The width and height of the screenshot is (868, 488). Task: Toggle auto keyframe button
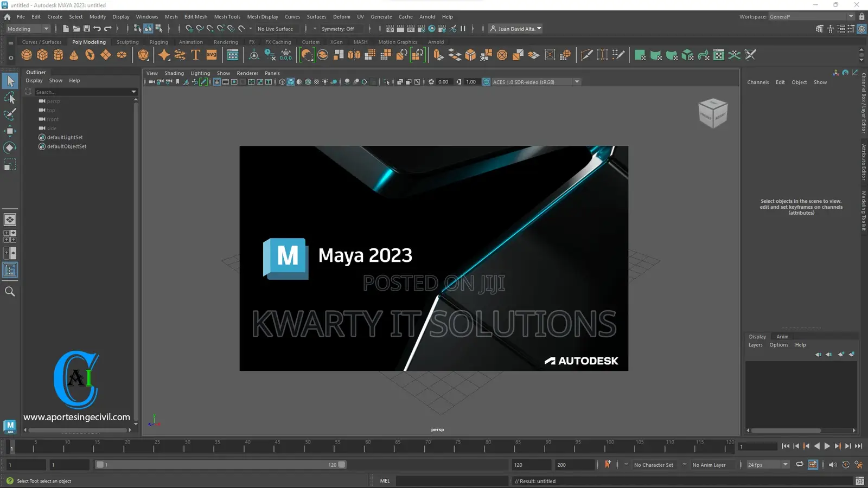click(x=846, y=465)
